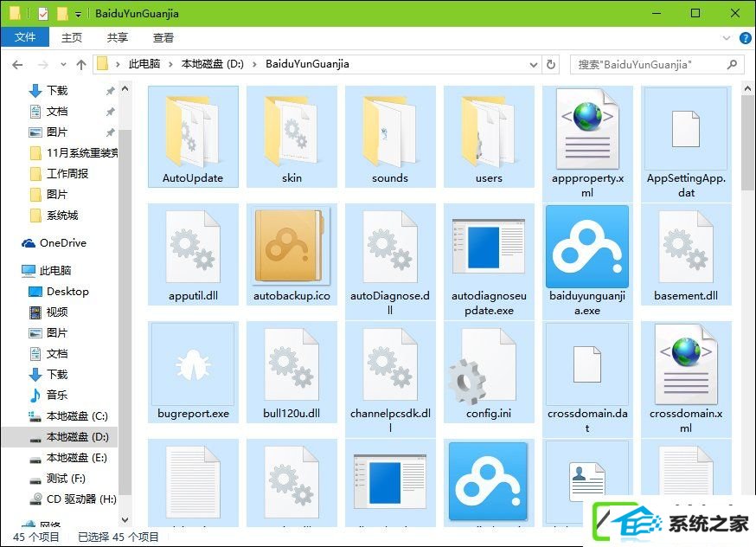Viewport: 756px width, 547px height.
Task: Open the Customize Quick Access Toolbar dropdown
Action: tap(78, 14)
